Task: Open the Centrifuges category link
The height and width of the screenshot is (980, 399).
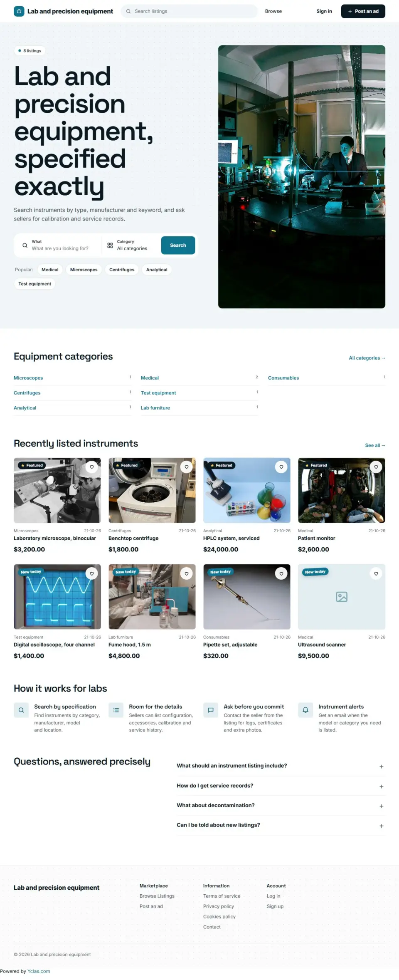Action: click(x=27, y=393)
